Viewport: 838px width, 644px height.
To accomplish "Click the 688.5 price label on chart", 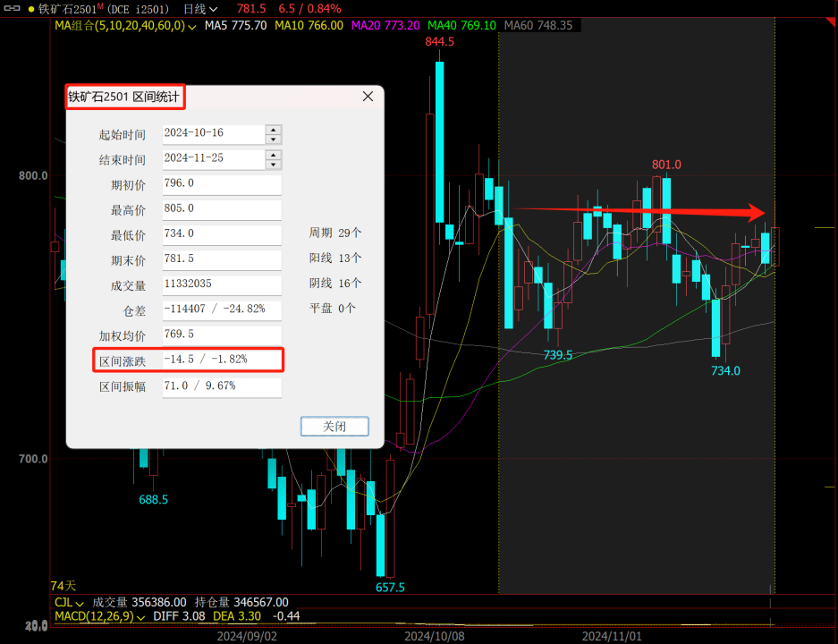I will point(154,500).
